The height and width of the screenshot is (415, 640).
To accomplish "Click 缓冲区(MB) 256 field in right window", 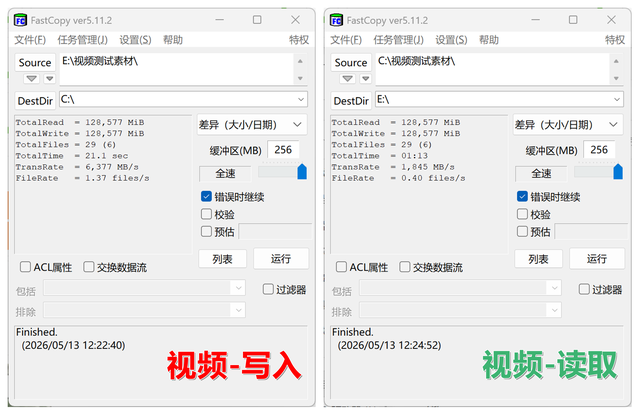I will pyautogui.click(x=599, y=150).
